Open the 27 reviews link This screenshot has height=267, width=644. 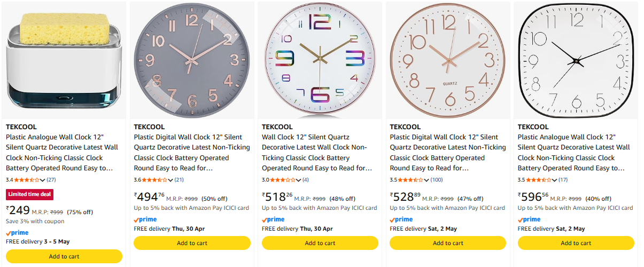pyautogui.click(x=51, y=180)
